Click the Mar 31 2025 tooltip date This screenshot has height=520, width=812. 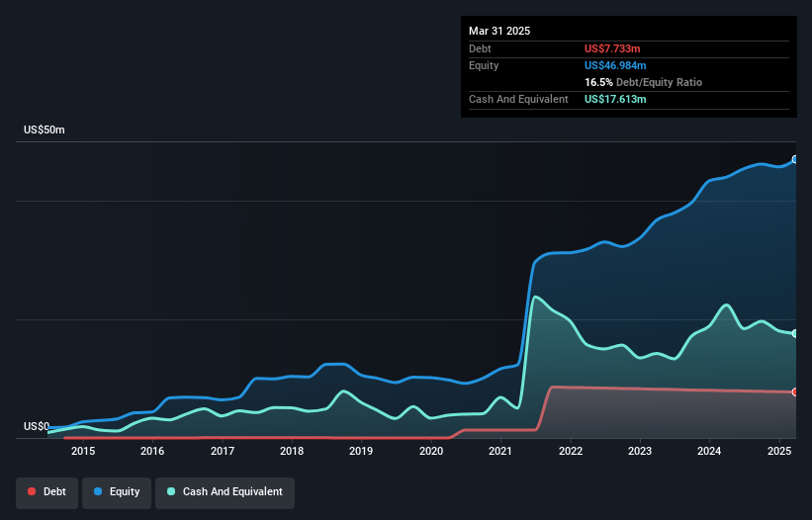coord(499,31)
